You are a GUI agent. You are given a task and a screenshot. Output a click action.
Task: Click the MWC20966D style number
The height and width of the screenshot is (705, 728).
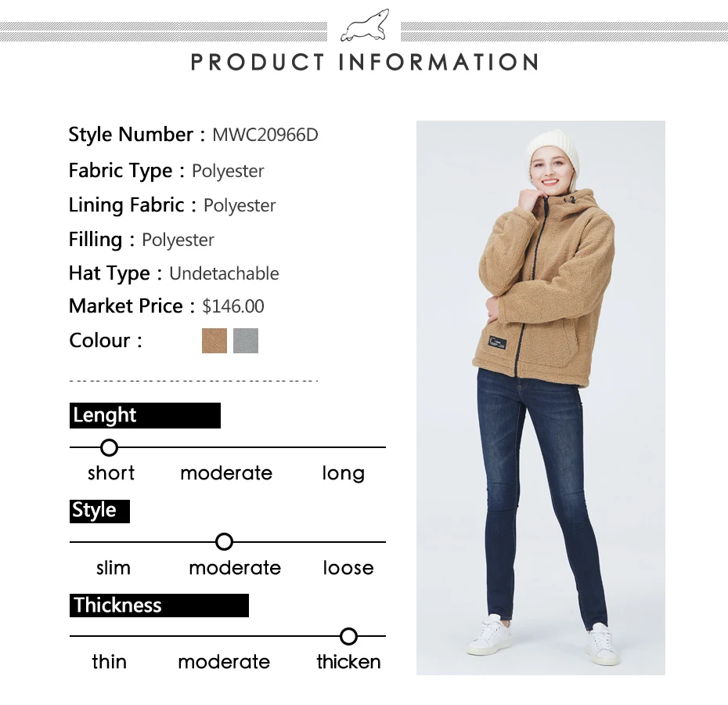[265, 135]
